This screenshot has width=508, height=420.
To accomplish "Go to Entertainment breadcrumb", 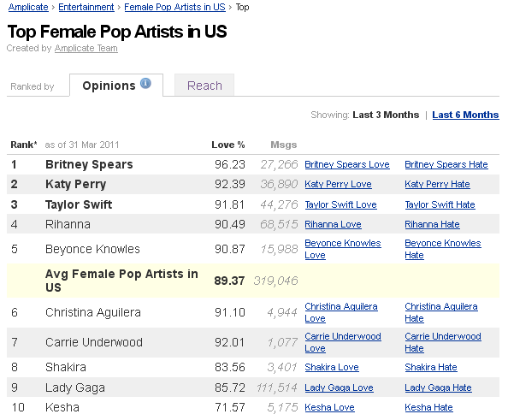I will [x=86, y=7].
